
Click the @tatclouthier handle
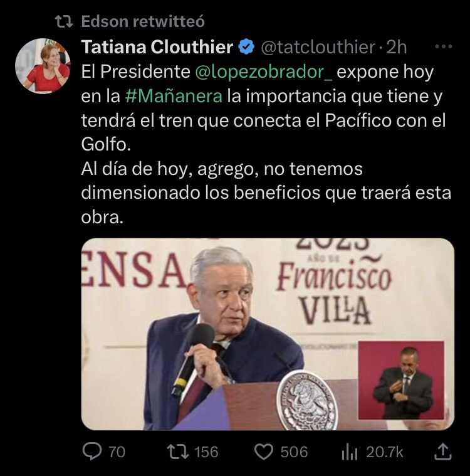pyautogui.click(x=318, y=48)
